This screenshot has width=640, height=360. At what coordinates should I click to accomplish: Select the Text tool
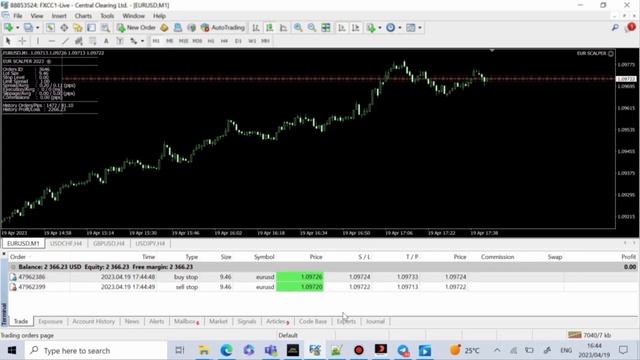coord(106,41)
